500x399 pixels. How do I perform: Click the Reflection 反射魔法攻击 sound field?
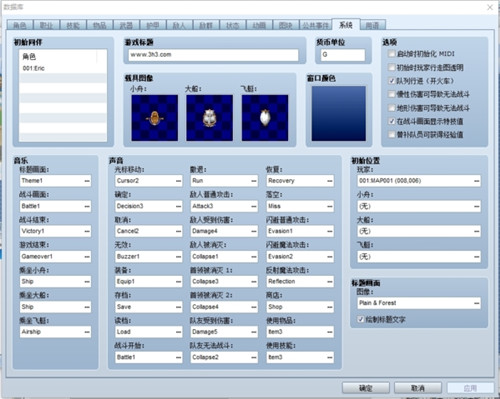point(300,281)
